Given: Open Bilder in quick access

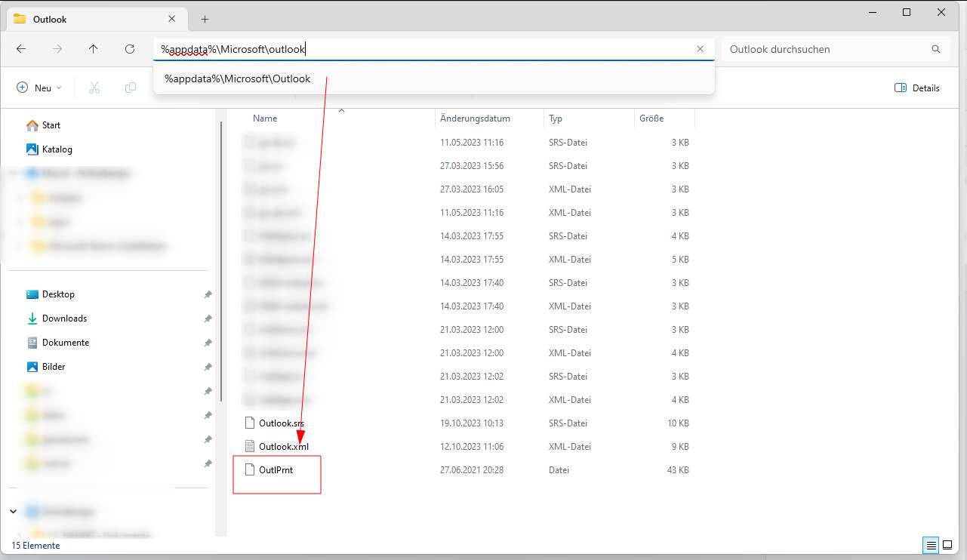Looking at the screenshot, I should click(46, 367).
